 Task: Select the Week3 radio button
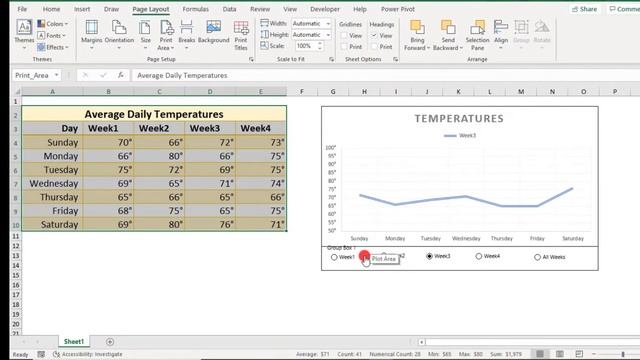pyautogui.click(x=429, y=256)
